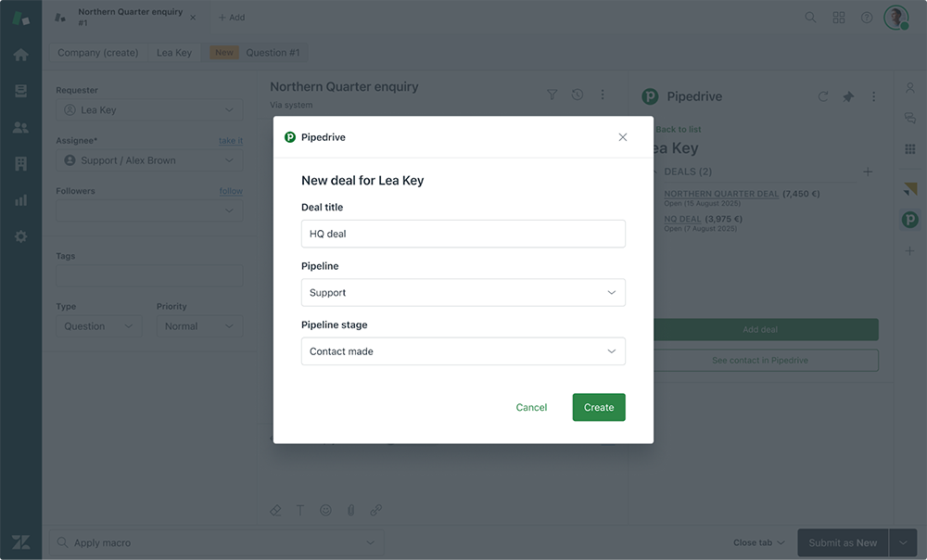This screenshot has width=927, height=560.
Task: Click the follow link
Action: (231, 191)
